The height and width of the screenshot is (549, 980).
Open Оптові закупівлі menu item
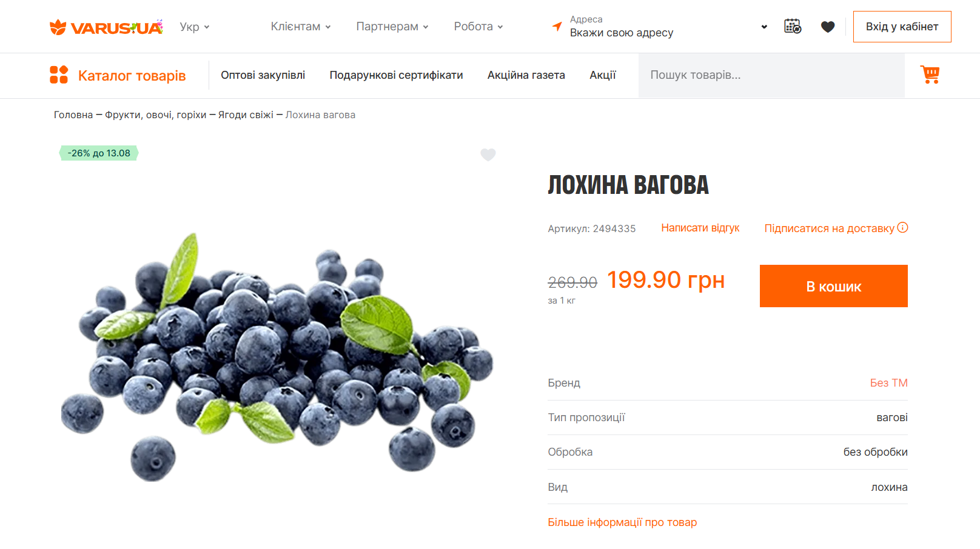pyautogui.click(x=263, y=75)
